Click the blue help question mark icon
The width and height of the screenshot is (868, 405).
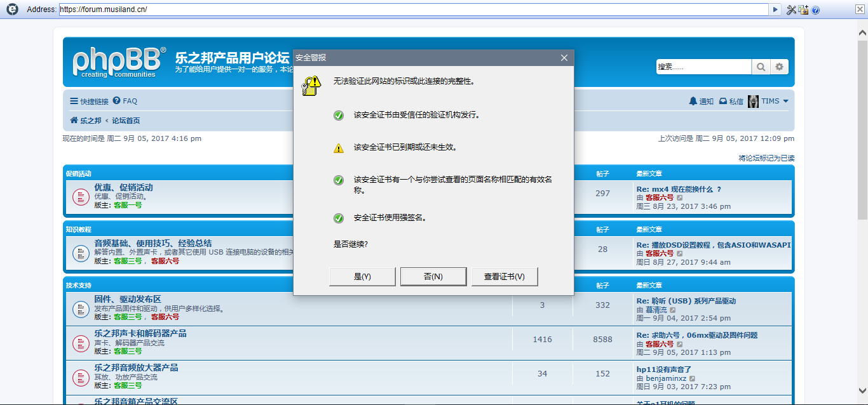[815, 10]
